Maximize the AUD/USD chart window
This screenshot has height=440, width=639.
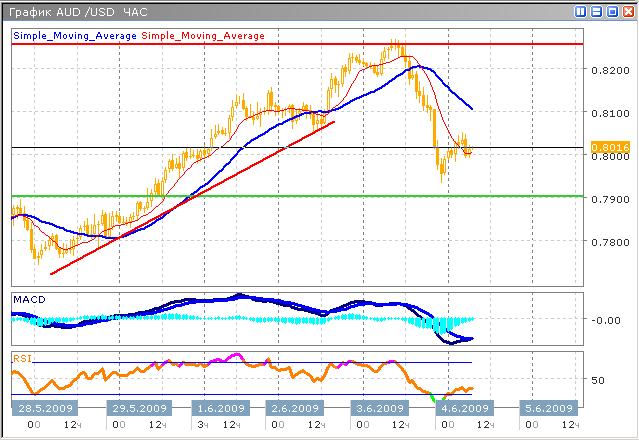(x=612, y=11)
